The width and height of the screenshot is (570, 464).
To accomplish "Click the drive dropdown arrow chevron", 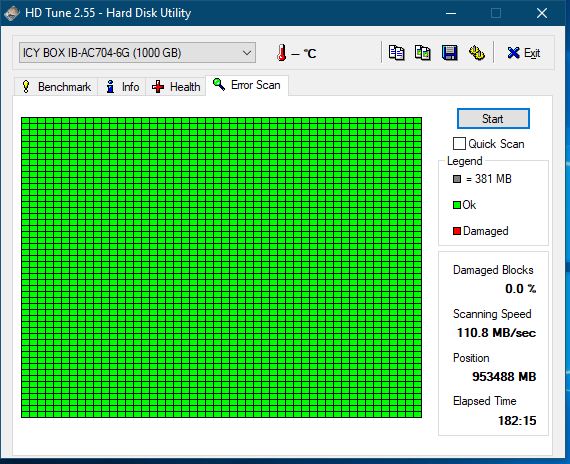I will (x=247, y=53).
